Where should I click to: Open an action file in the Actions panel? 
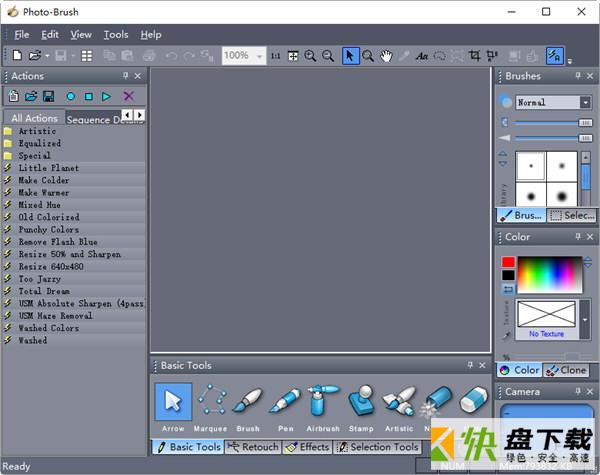point(31,96)
